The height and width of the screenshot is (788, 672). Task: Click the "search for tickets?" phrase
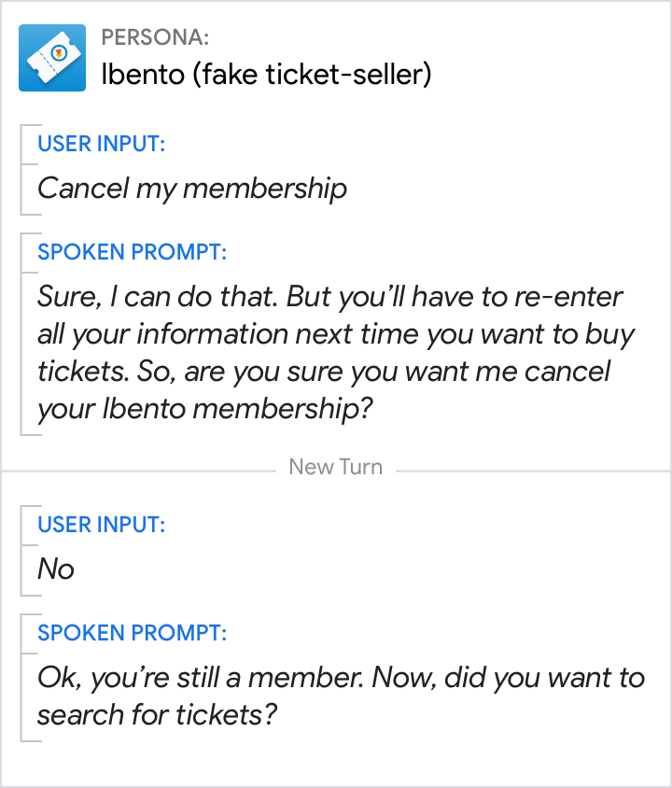point(159,715)
